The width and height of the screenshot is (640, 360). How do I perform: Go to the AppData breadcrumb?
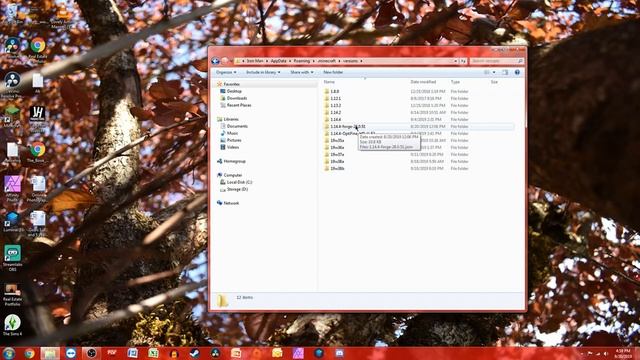[278, 61]
